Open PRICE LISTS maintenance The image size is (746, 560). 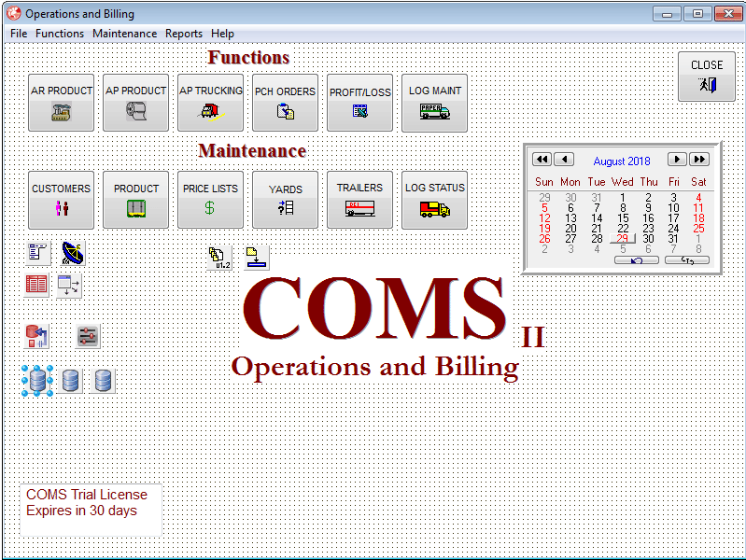(210, 200)
